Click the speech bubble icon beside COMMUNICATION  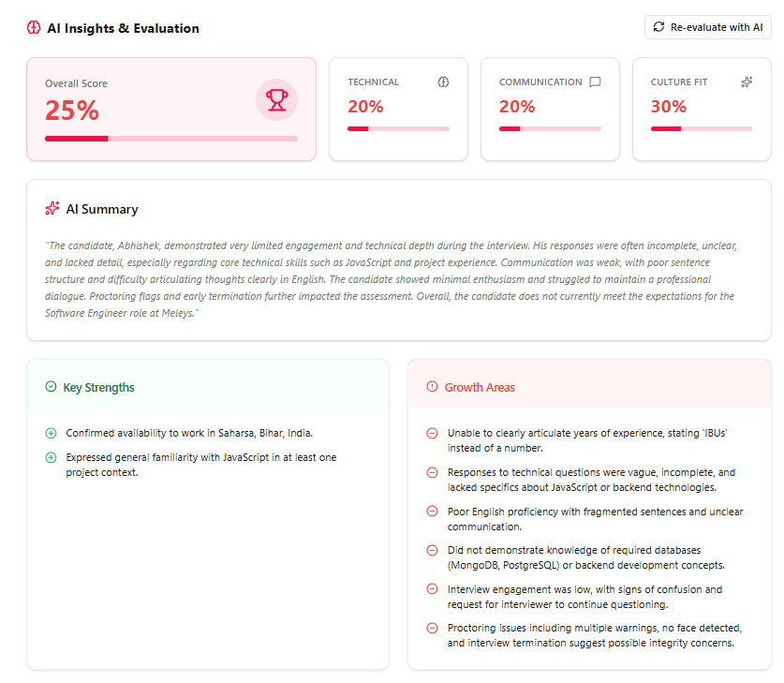(x=594, y=82)
